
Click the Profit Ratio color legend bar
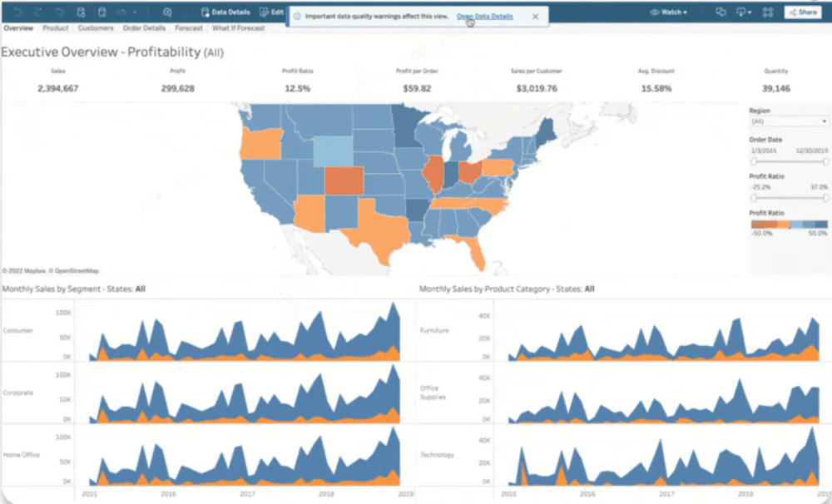[789, 225]
